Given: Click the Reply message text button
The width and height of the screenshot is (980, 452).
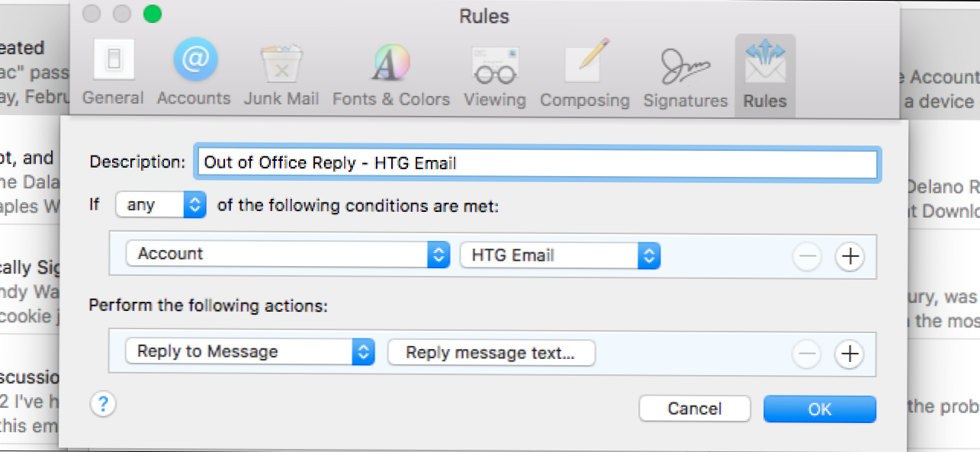Looking at the screenshot, I should pyautogui.click(x=490, y=353).
